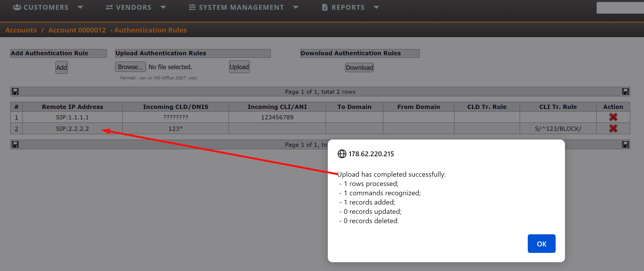Click the Add authentication rule button

(x=62, y=67)
